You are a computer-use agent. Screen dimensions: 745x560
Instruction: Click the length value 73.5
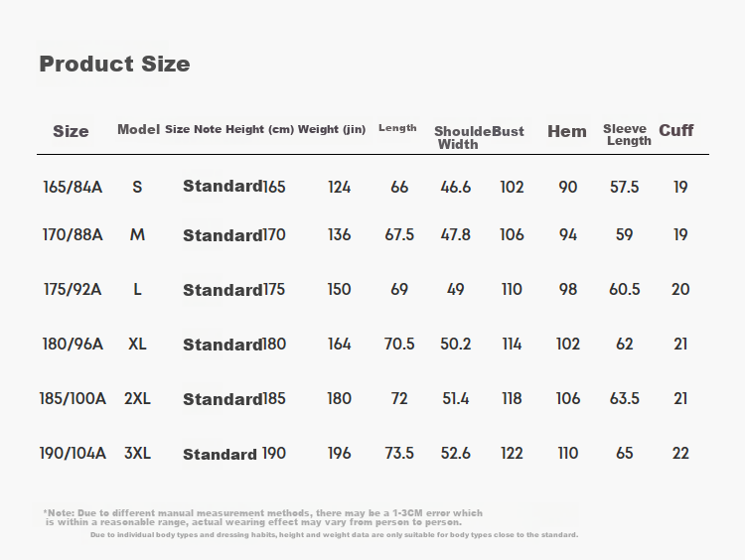pos(399,453)
